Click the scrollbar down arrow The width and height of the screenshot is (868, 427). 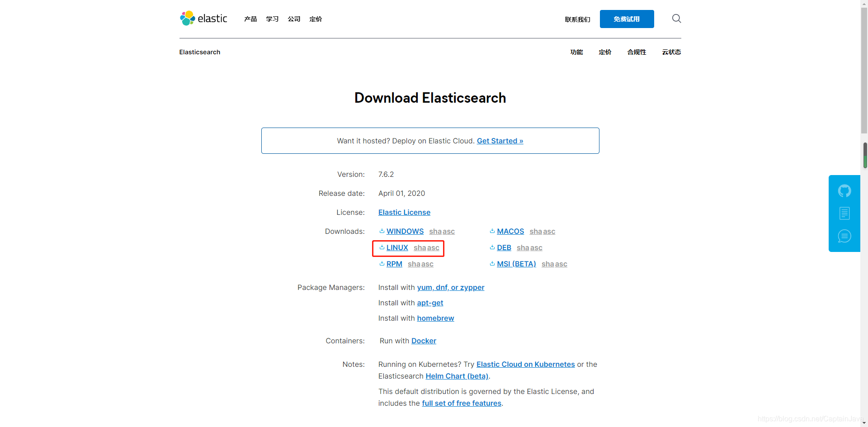pos(864,423)
